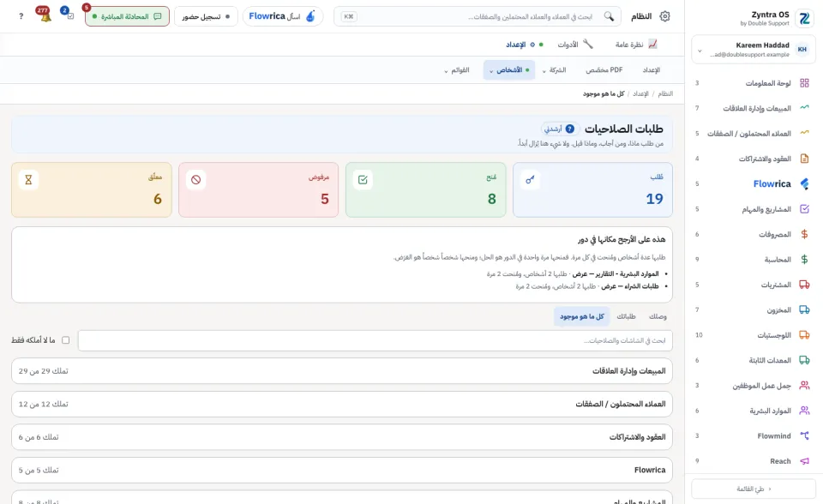This screenshot has height=504, width=823.
Task: Open المشتريات truck icon in sidebar
Action: click(804, 285)
